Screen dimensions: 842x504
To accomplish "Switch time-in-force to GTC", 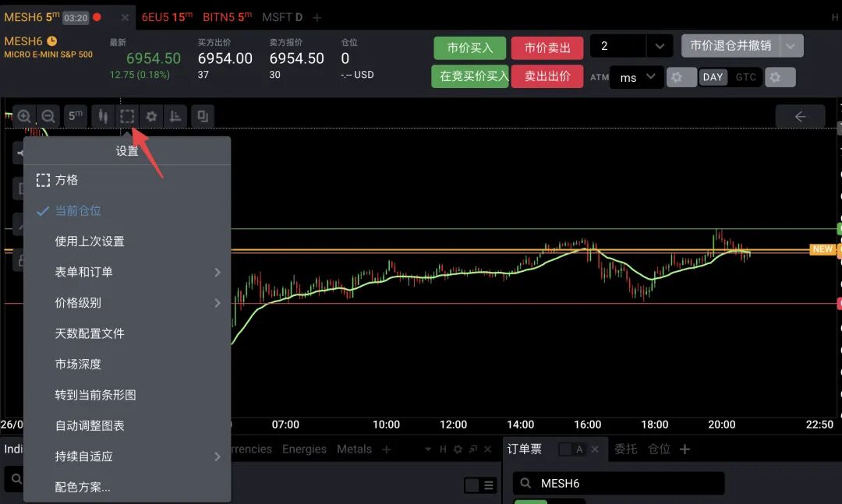I will coord(746,77).
